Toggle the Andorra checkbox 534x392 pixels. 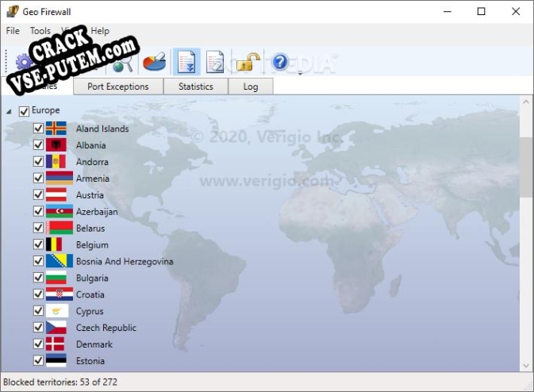[38, 161]
